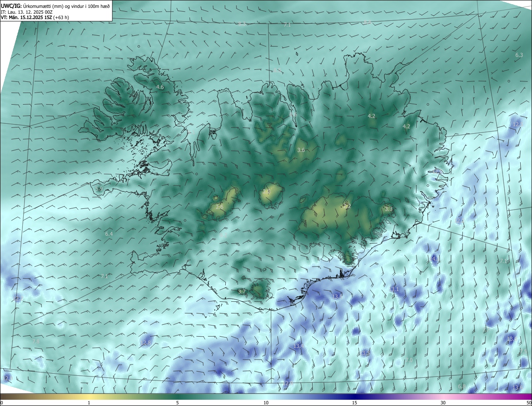Click the "6.3" value label on the map
This screenshot has width=532, height=406.
coord(519,55)
